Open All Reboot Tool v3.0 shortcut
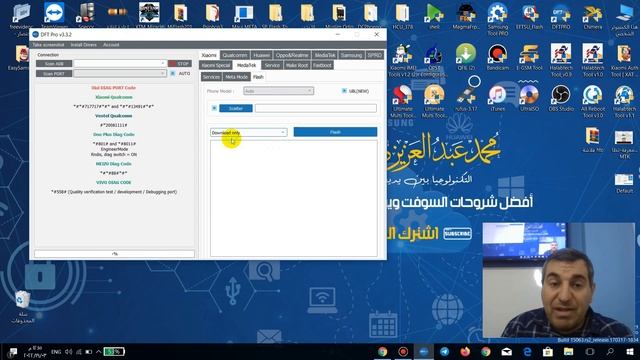640x360 pixels. (x=592, y=101)
